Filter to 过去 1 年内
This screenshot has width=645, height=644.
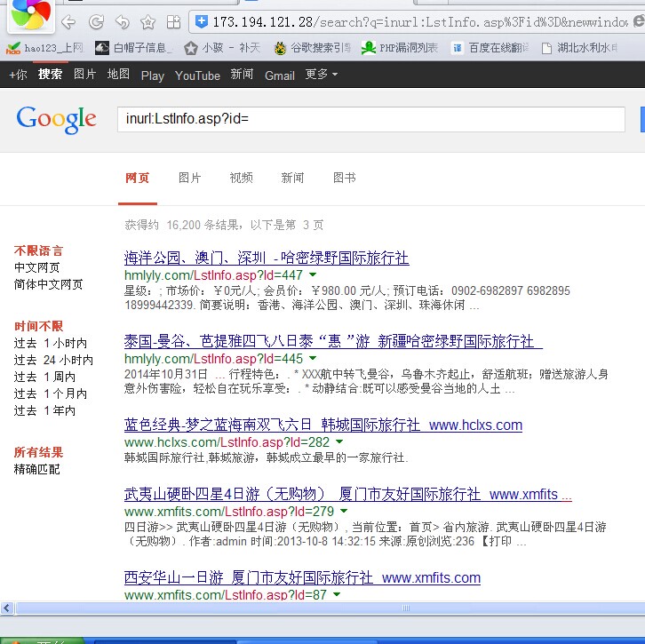click(x=44, y=410)
